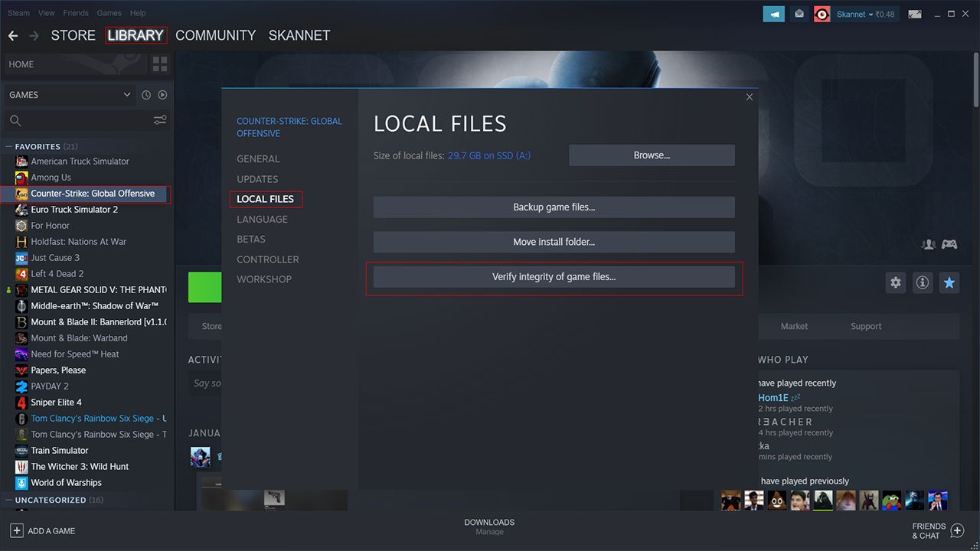980x551 pixels.
Task: Open controller configuration icon on game page
Action: pos(949,244)
